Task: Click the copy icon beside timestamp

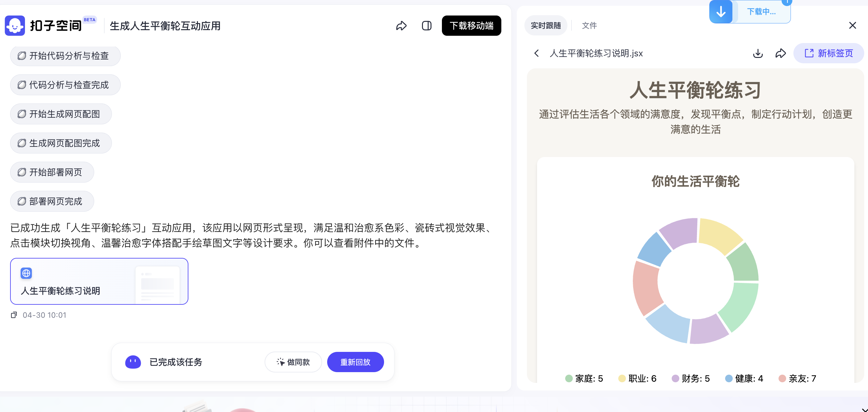Action: tap(14, 315)
